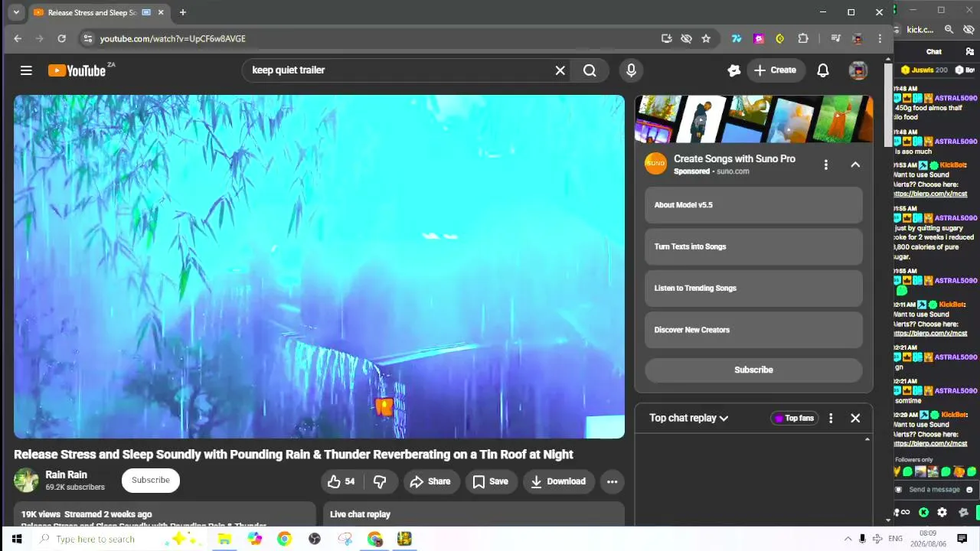Like the video with thumbs up
Image resolution: width=980 pixels, height=551 pixels.
pos(341,481)
